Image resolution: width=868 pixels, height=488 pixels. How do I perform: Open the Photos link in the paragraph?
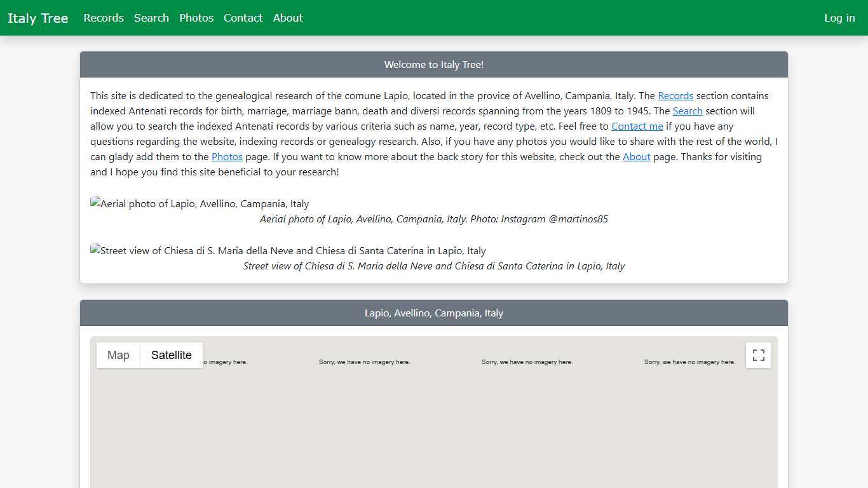[x=227, y=157]
